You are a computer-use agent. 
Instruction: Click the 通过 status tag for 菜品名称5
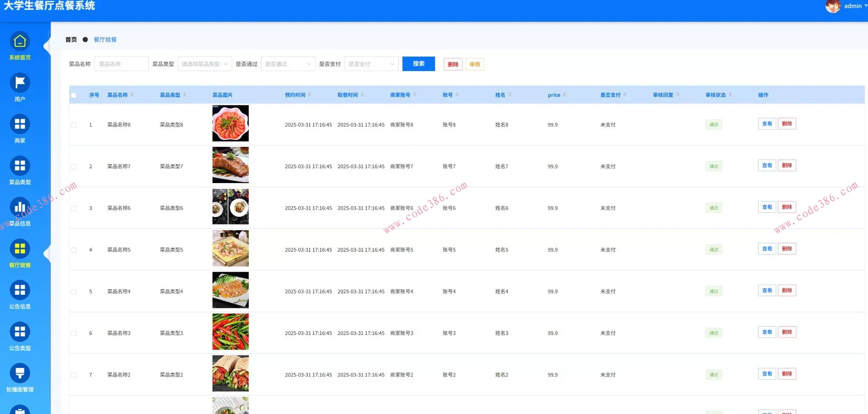tap(714, 249)
